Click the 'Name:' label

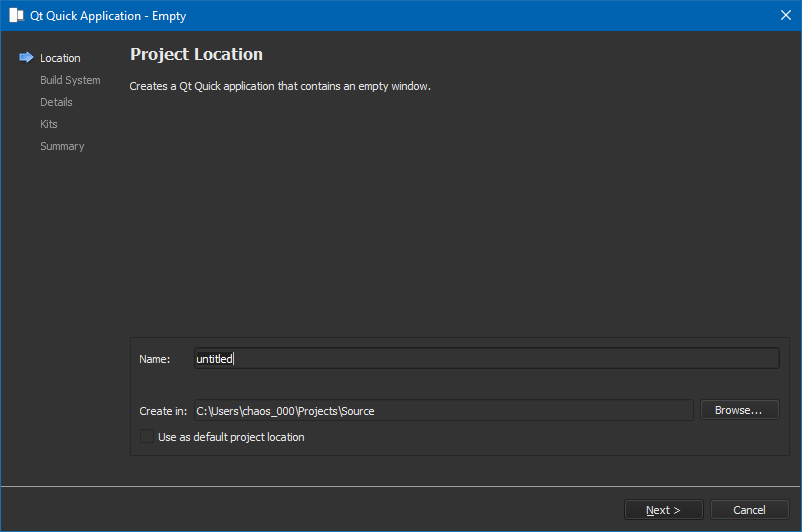pyautogui.click(x=154, y=359)
